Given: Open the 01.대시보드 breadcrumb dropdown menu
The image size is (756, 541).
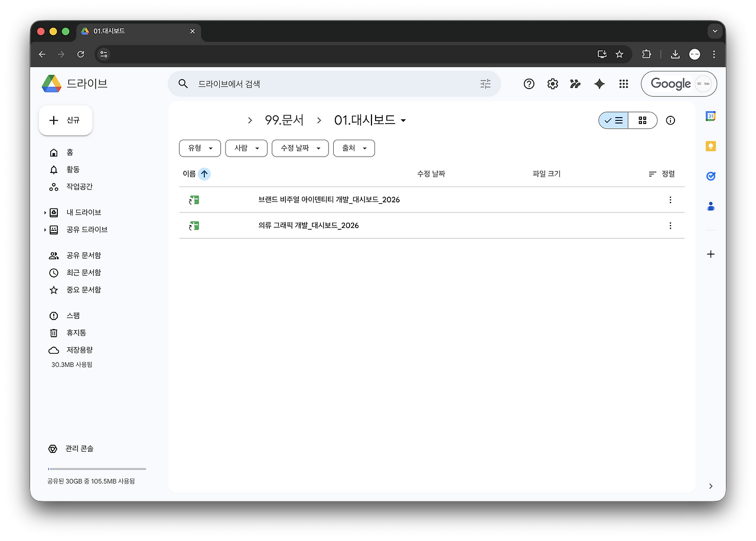Looking at the screenshot, I should 403,120.
